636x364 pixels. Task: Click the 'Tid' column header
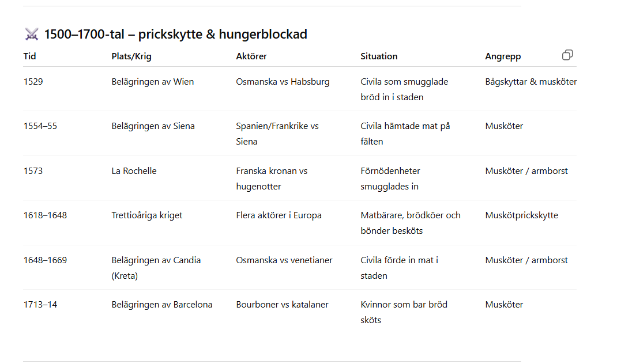pos(29,56)
